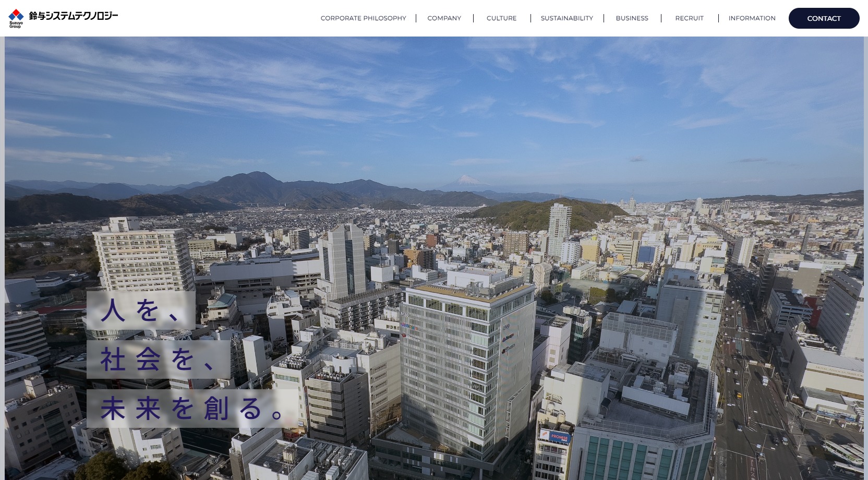
Task: Visit the RECRUIT page
Action: (x=689, y=18)
